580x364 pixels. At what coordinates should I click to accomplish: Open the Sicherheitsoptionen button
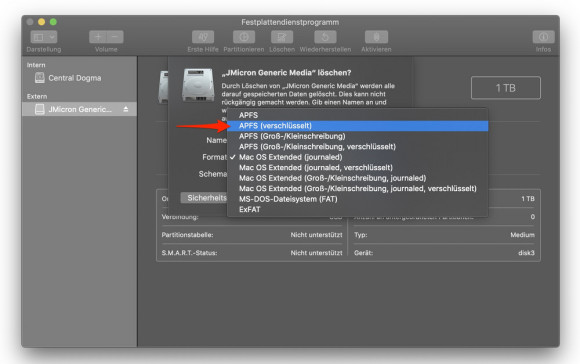pos(204,198)
